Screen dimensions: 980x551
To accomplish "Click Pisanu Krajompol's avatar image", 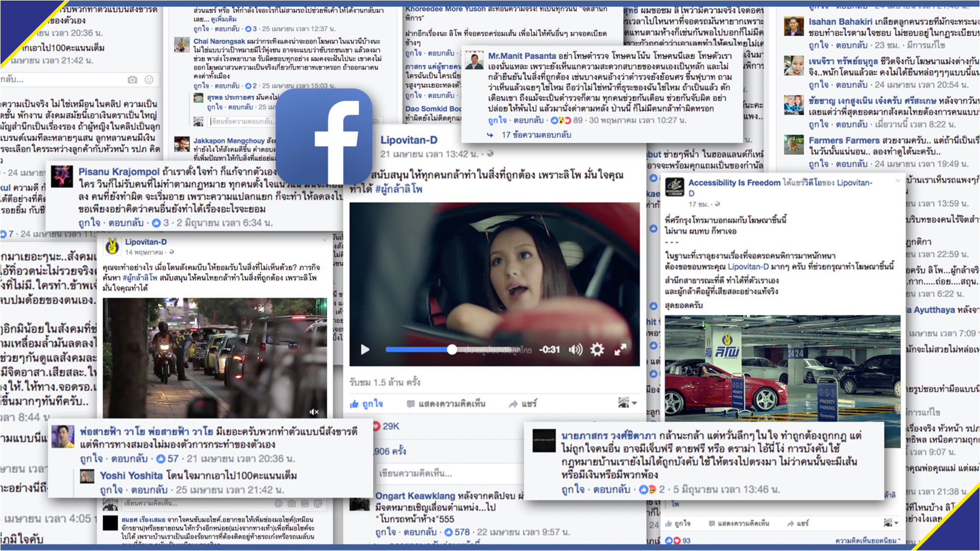I will [x=62, y=177].
